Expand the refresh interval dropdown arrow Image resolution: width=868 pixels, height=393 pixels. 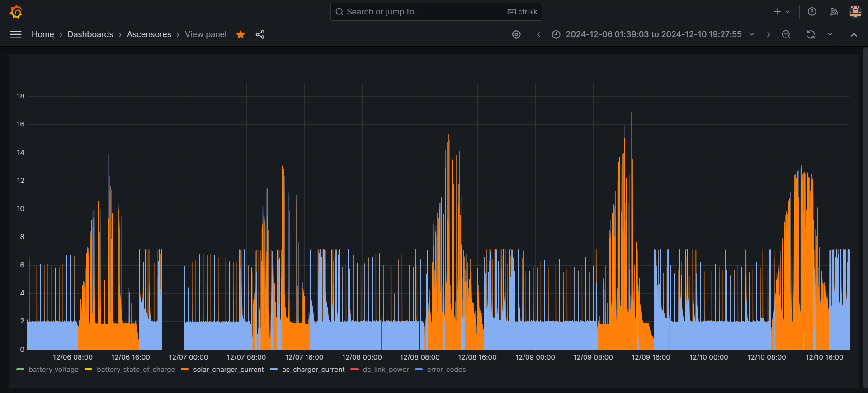[x=830, y=34]
